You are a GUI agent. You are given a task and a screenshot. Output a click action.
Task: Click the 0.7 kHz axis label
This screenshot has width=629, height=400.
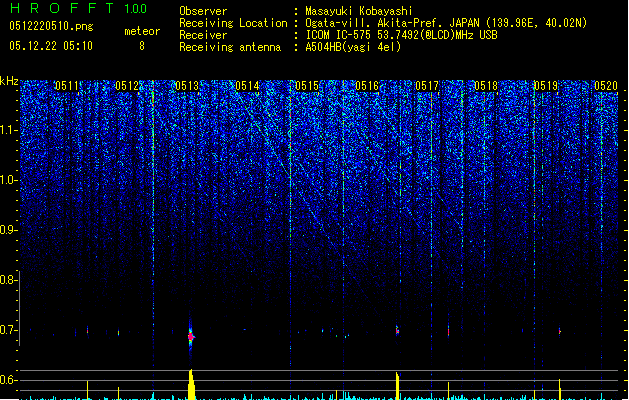8,330
